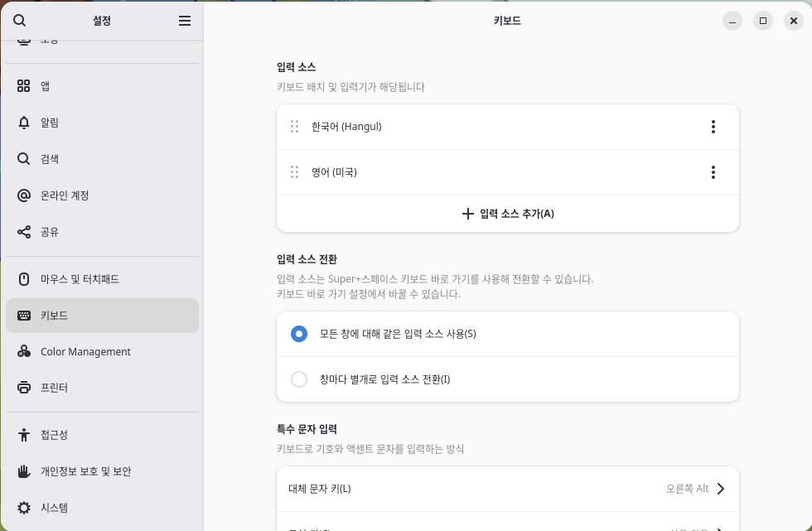Click the mouse and touchpad icon

[24, 279]
